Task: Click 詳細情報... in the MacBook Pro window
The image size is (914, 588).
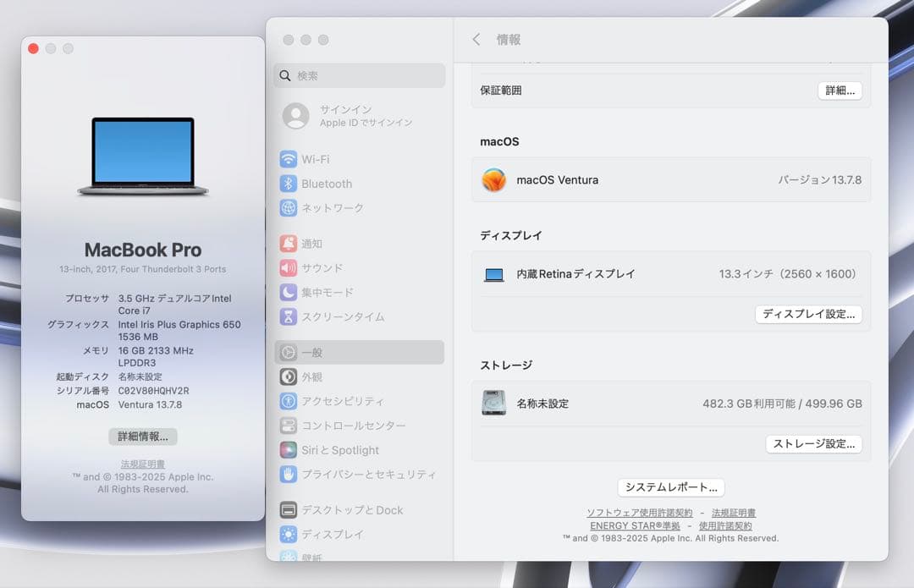Action: [x=143, y=437]
